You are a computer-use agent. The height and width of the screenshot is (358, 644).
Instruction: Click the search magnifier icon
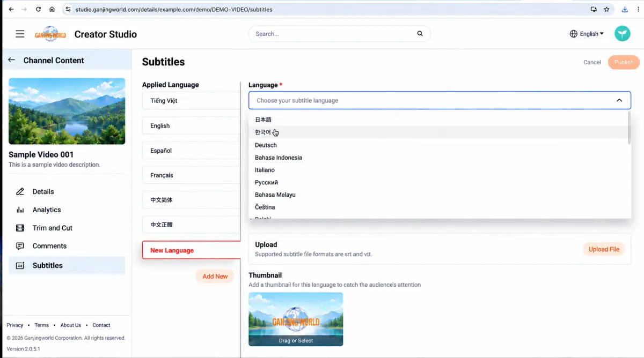pyautogui.click(x=420, y=34)
